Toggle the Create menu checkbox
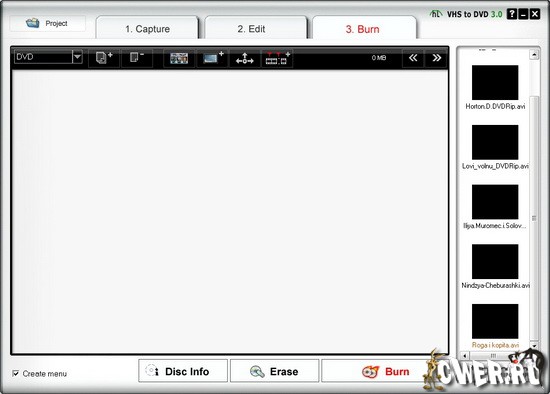Screen dimensions: 550x394 point(16,373)
